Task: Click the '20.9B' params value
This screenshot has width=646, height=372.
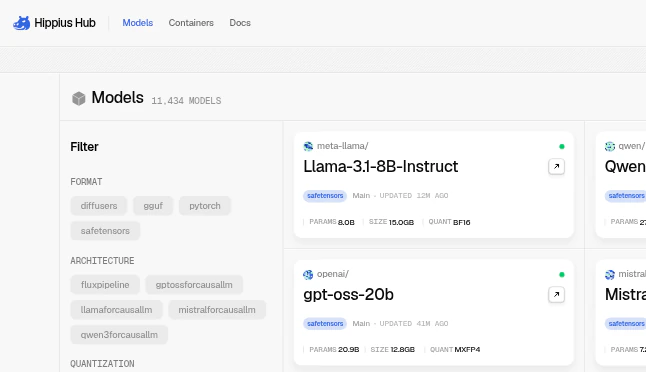Action: pyautogui.click(x=349, y=350)
